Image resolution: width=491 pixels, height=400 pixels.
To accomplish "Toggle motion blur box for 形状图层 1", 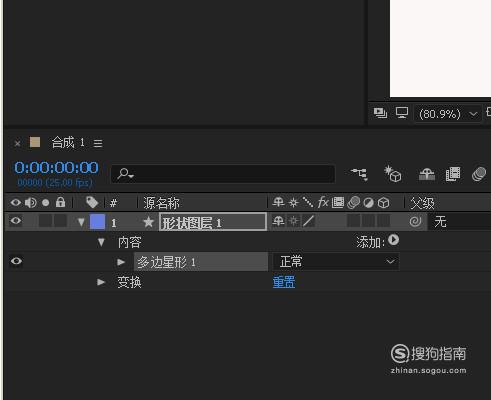I will click(x=354, y=221).
